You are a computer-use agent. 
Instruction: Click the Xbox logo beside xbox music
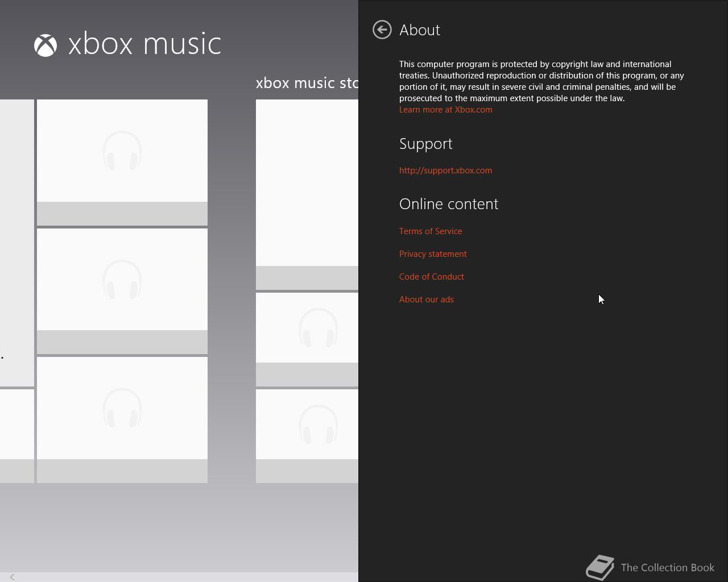(x=45, y=45)
